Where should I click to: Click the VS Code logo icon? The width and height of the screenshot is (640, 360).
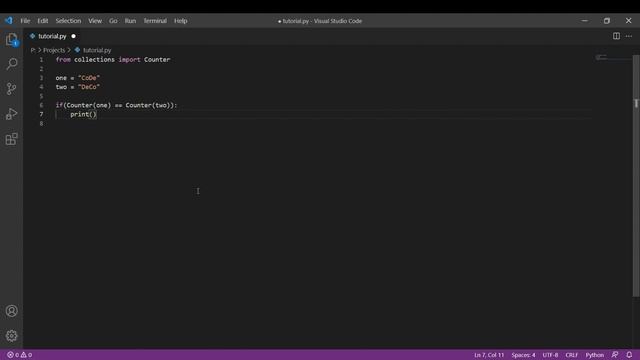[x=9, y=20]
